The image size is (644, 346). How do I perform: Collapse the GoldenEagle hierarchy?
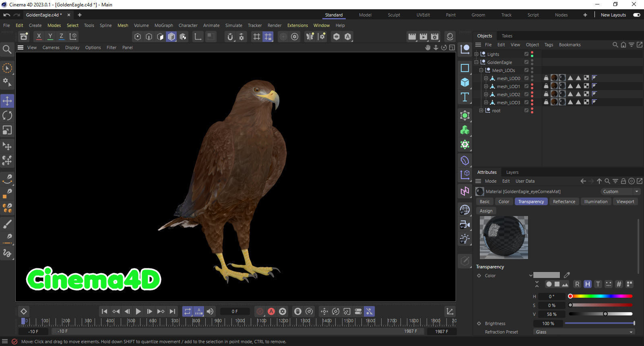coord(477,62)
